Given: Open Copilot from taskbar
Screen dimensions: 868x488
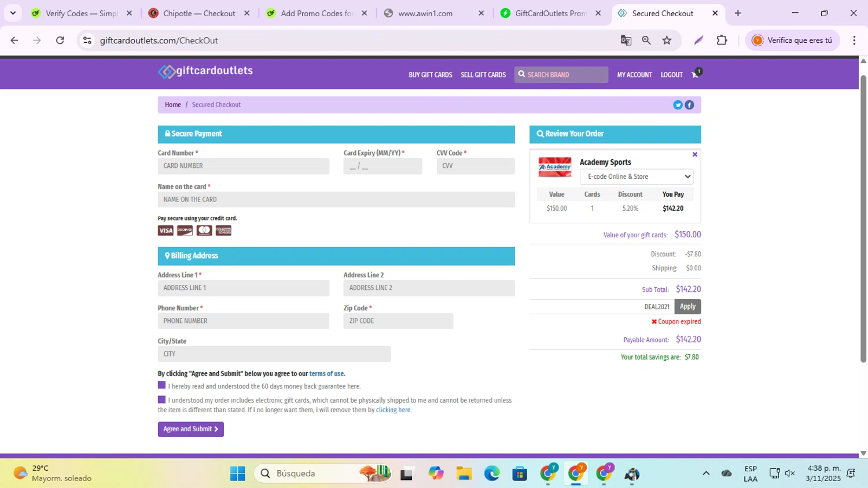Looking at the screenshot, I should point(436,474).
